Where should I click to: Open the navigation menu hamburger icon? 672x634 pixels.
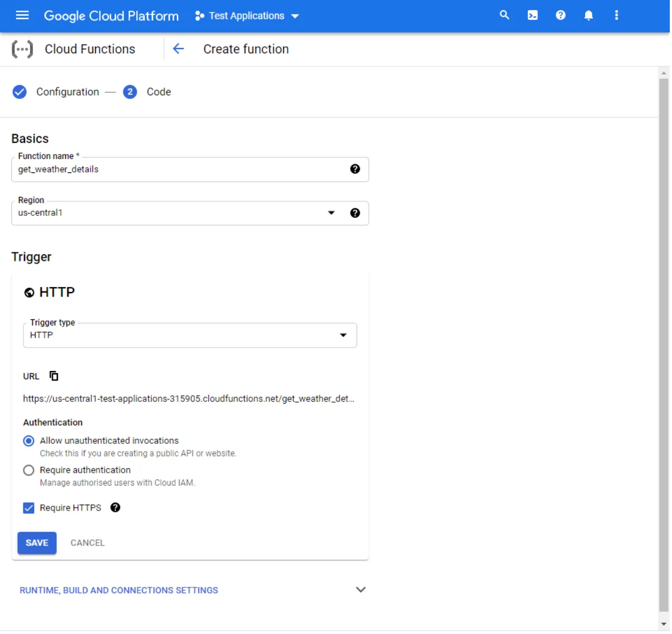point(22,16)
